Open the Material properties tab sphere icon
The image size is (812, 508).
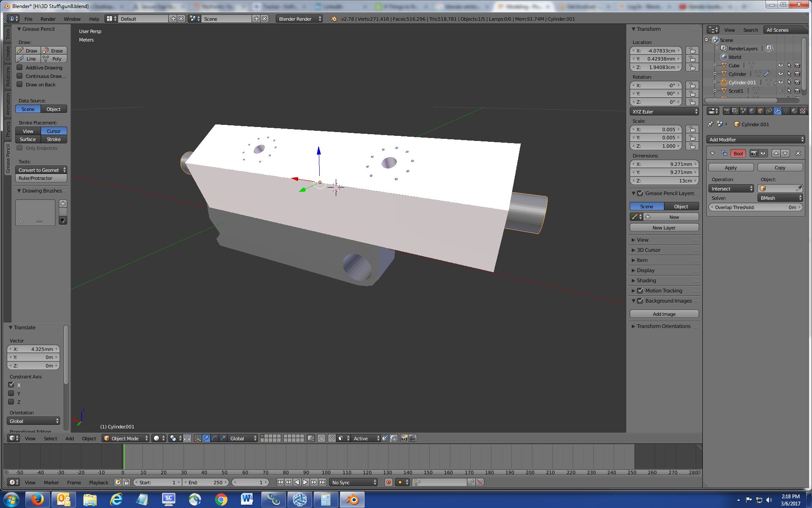coord(794,111)
